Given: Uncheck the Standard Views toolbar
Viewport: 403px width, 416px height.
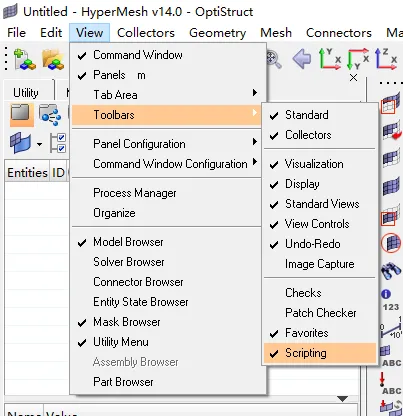Looking at the screenshot, I should coord(320,204).
